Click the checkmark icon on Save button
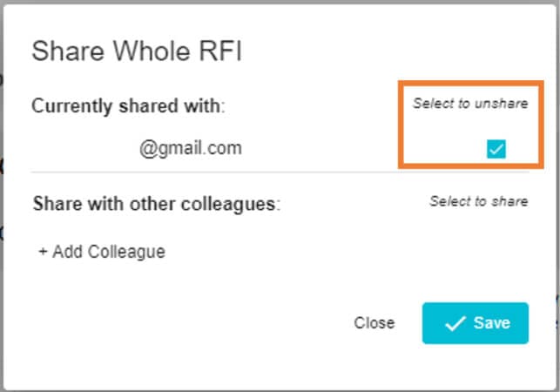 click(x=455, y=323)
